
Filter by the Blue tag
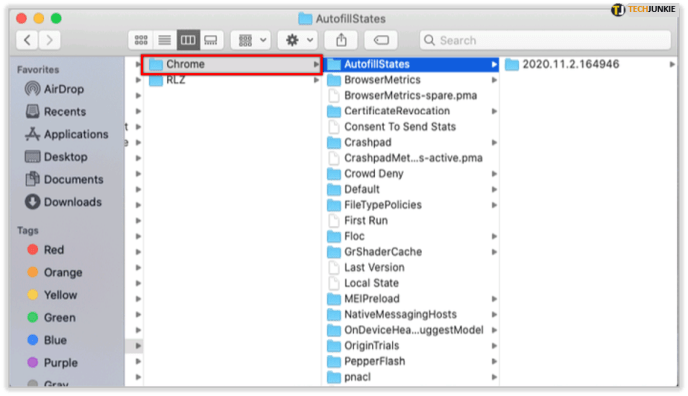[x=47, y=340]
